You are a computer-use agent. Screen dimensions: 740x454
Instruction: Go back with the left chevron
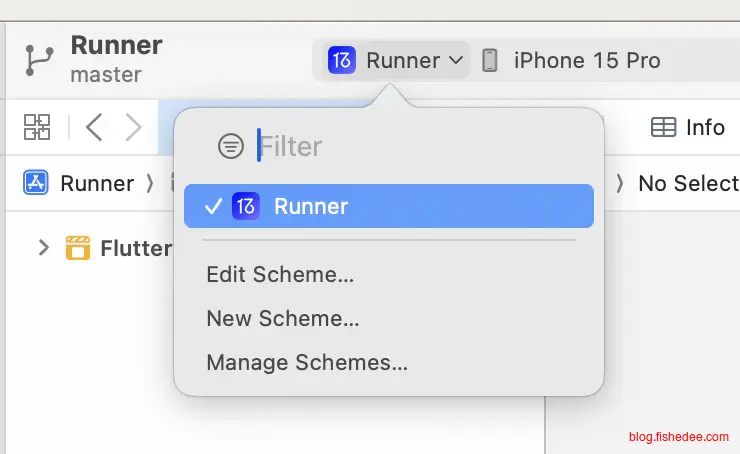(94, 127)
